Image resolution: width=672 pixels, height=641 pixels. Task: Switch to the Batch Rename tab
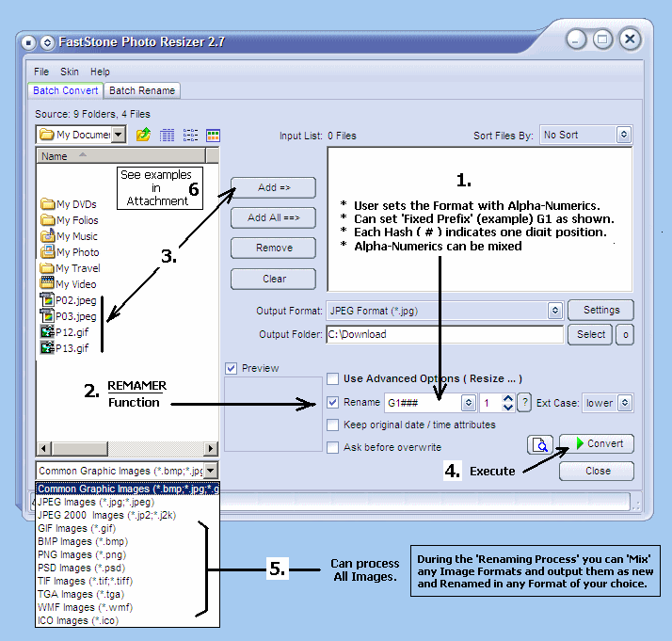click(x=142, y=90)
